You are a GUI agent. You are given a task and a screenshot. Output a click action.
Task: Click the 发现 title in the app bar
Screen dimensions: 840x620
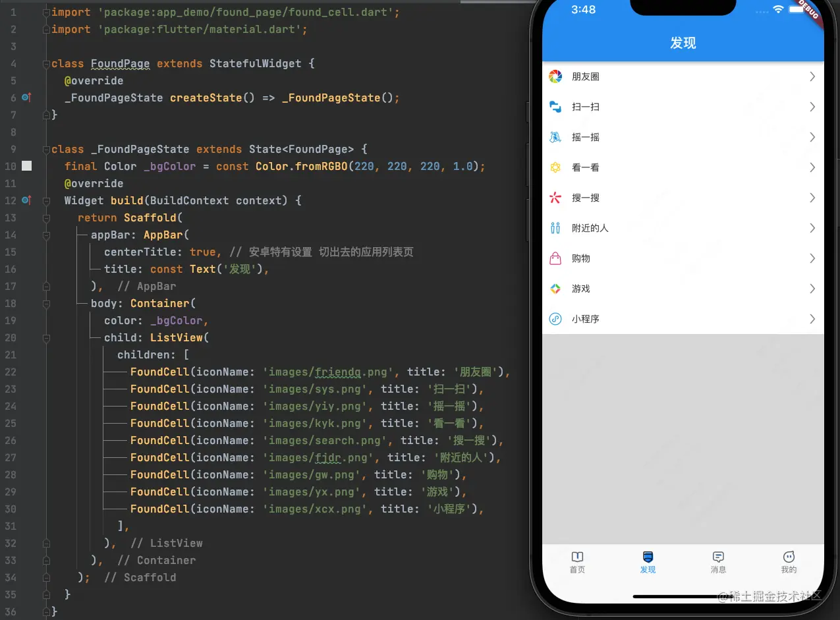[x=683, y=43]
